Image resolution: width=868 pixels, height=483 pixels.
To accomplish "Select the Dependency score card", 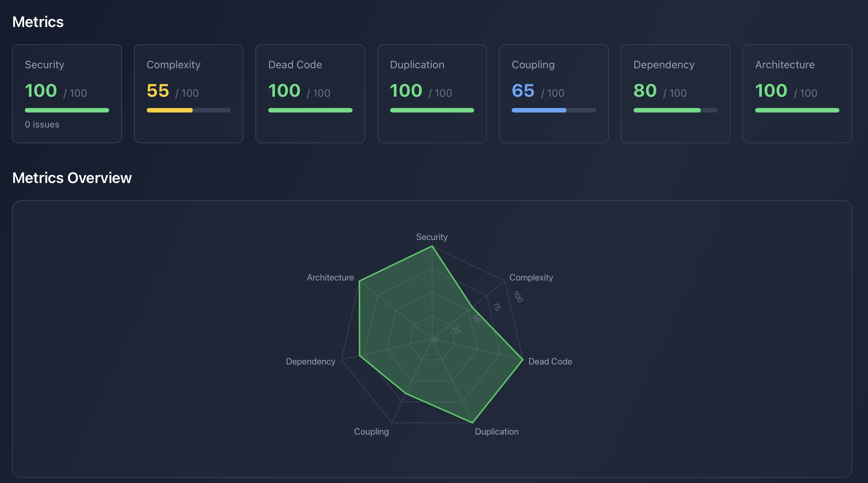I will click(x=675, y=93).
